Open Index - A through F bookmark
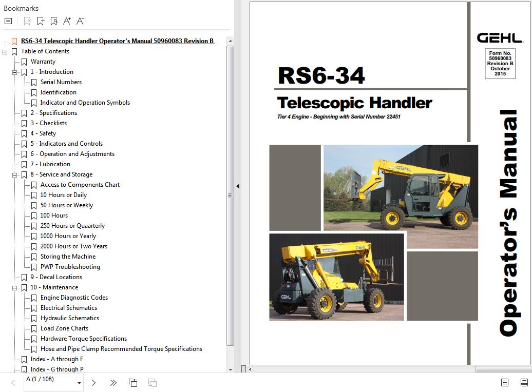Image resolution: width=532 pixels, height=392 pixels. pos(56,359)
